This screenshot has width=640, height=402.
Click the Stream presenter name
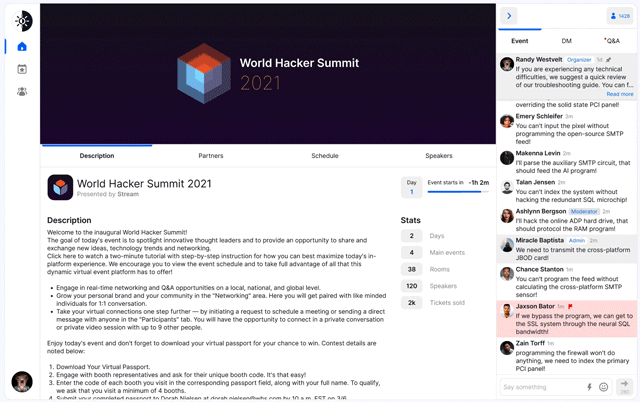coord(128,194)
